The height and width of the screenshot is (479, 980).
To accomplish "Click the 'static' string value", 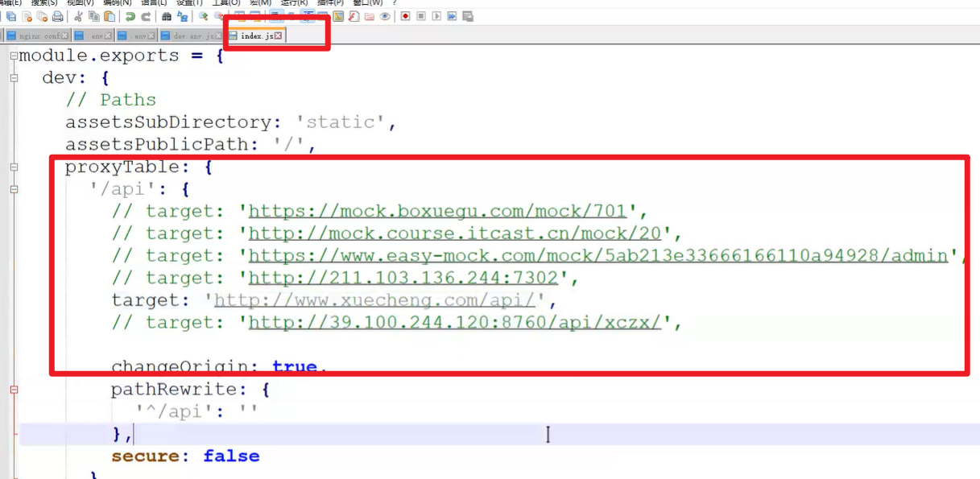I will pyautogui.click(x=341, y=122).
